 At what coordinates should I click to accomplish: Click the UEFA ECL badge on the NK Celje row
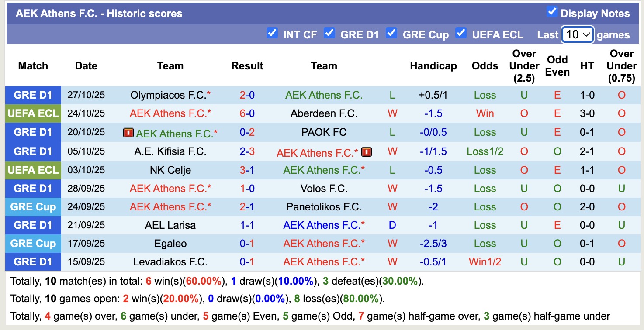click(33, 170)
